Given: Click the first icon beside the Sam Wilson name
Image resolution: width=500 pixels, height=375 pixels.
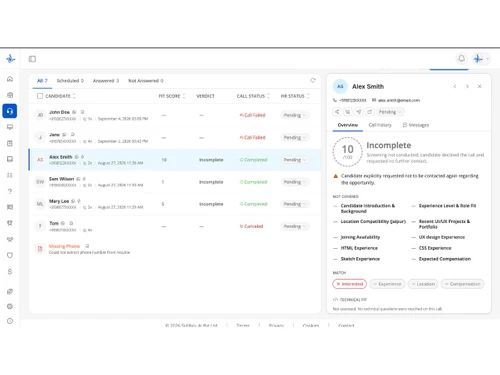Looking at the screenshot, I should pos(78,179).
